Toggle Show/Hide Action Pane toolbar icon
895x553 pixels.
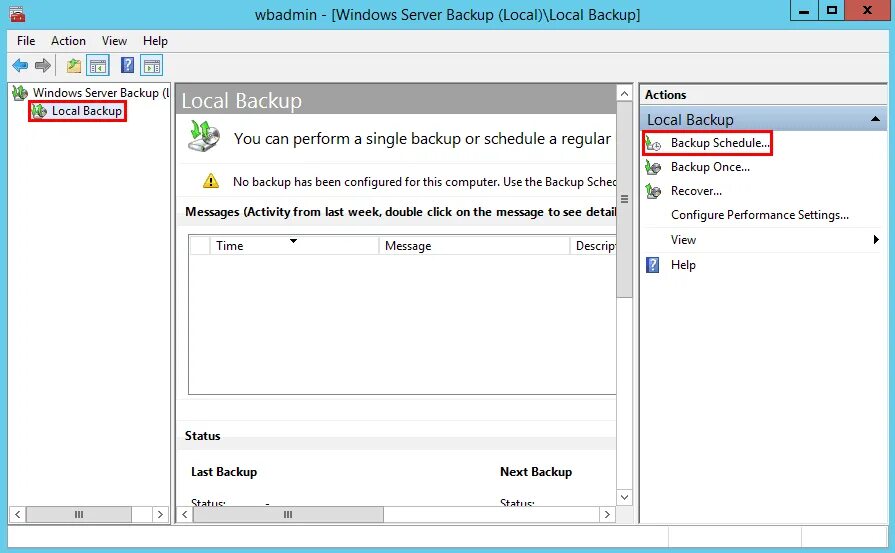[x=152, y=66]
